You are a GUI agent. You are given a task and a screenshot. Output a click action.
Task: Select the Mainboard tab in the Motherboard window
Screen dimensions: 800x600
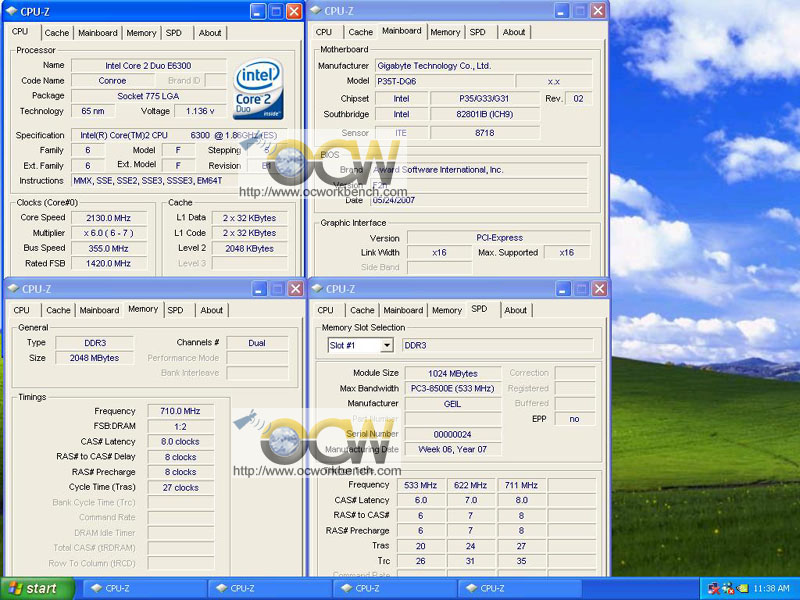coord(402,31)
